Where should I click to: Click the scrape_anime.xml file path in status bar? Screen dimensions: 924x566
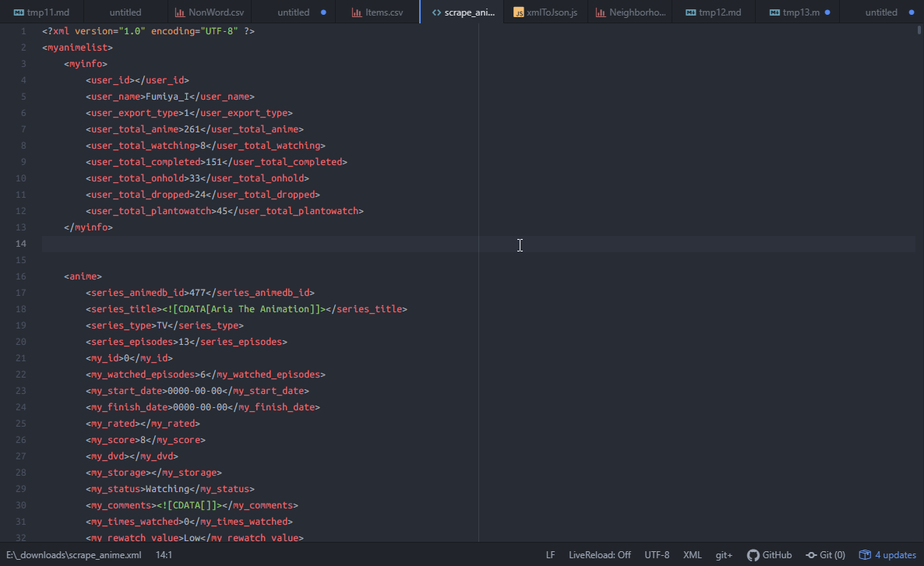[73, 555]
